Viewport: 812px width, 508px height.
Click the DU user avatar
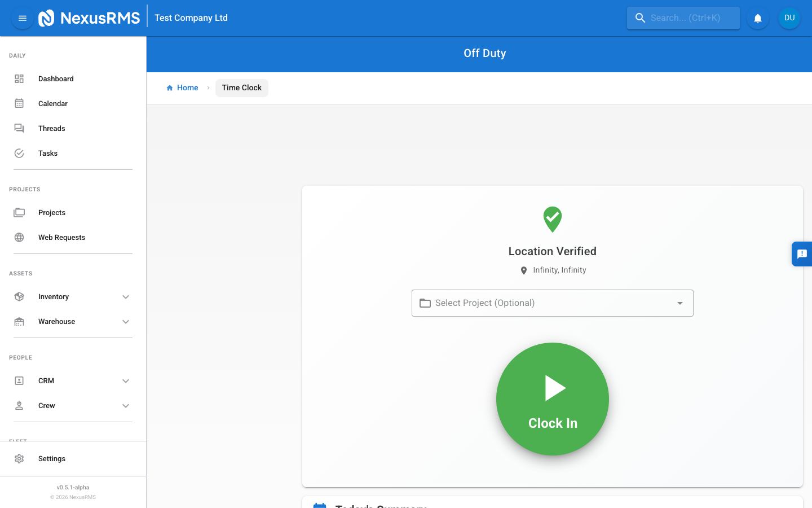[x=789, y=17]
